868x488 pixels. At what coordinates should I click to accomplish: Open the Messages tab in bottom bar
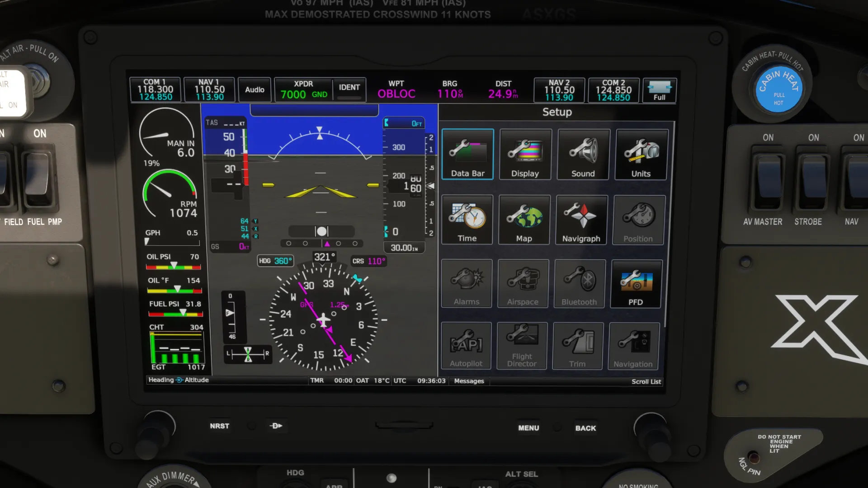(x=469, y=381)
